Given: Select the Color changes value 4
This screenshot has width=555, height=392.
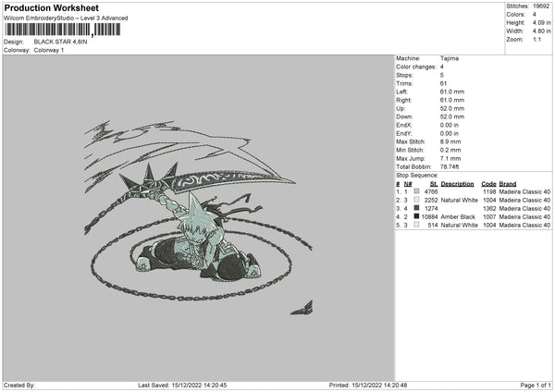Looking at the screenshot, I should pyautogui.click(x=442, y=67).
